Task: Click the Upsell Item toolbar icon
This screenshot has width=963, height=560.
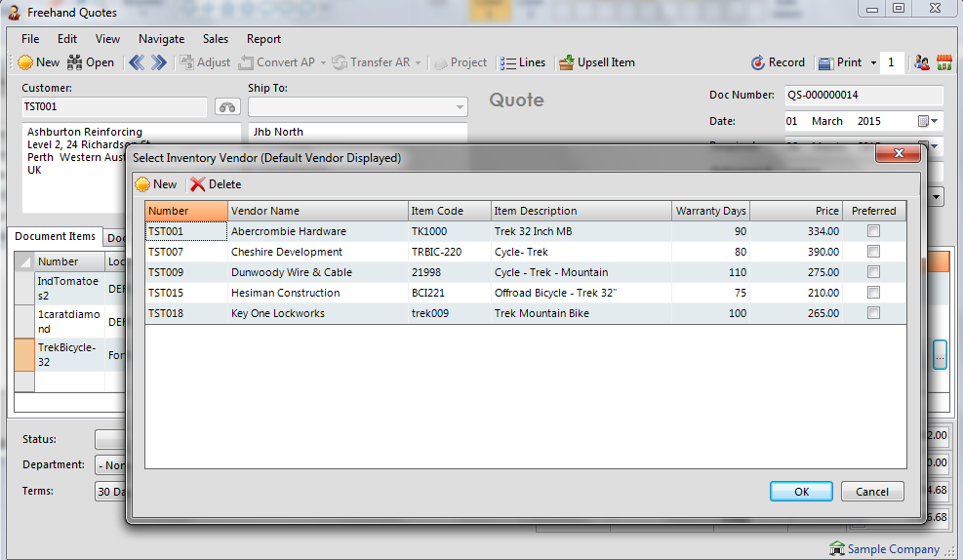Action: pyautogui.click(x=566, y=62)
